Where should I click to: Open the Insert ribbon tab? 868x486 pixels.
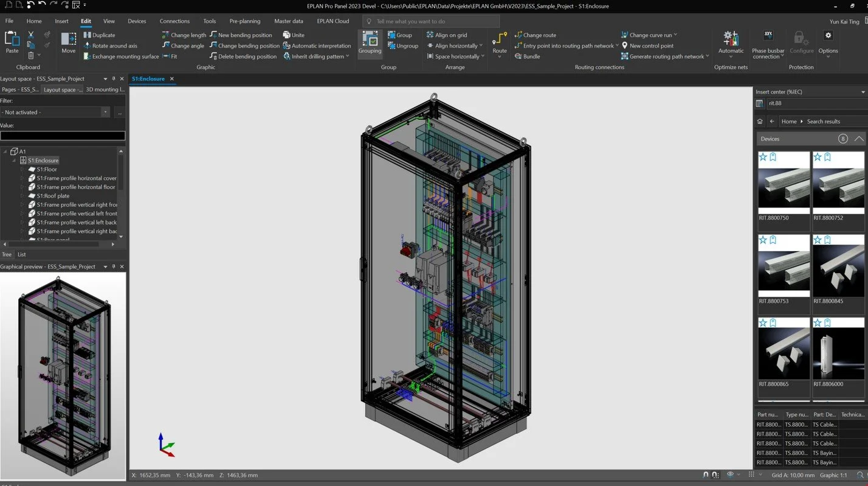(x=62, y=21)
